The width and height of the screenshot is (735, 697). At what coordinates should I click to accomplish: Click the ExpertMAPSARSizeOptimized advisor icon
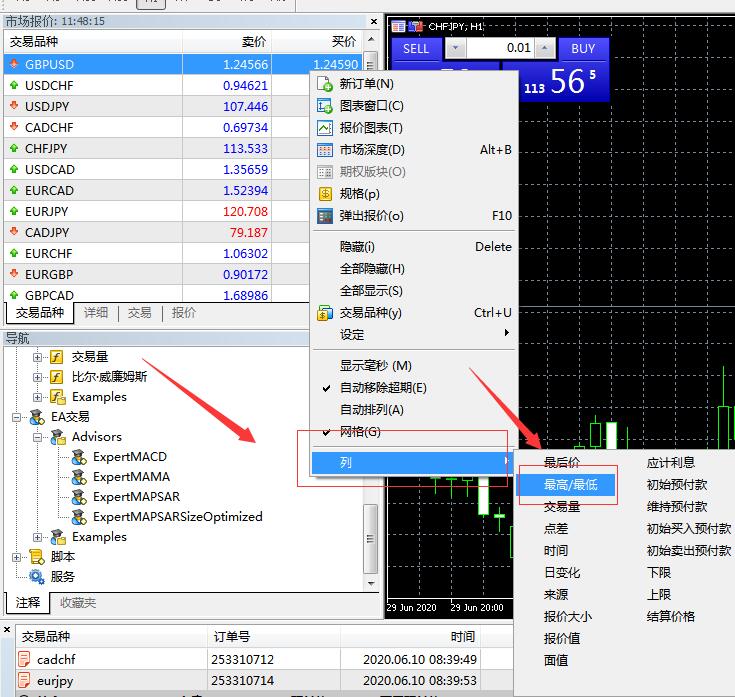(x=79, y=517)
